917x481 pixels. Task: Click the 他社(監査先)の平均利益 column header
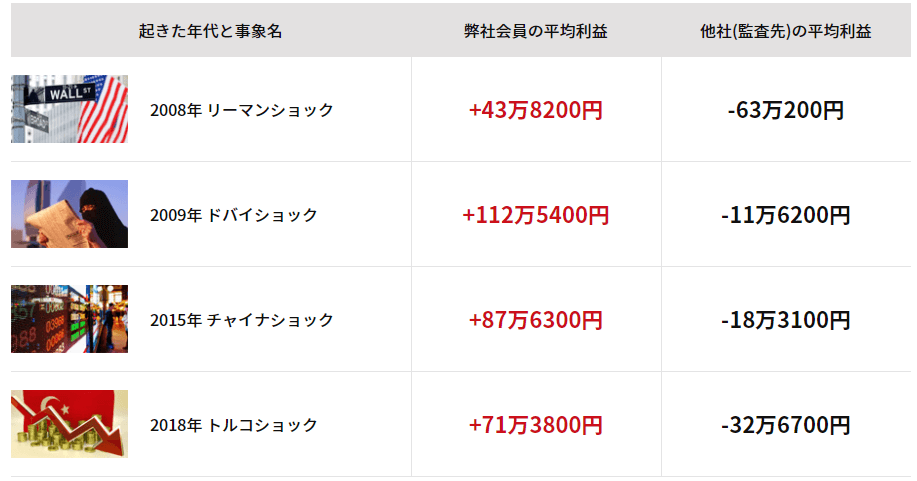click(x=785, y=31)
